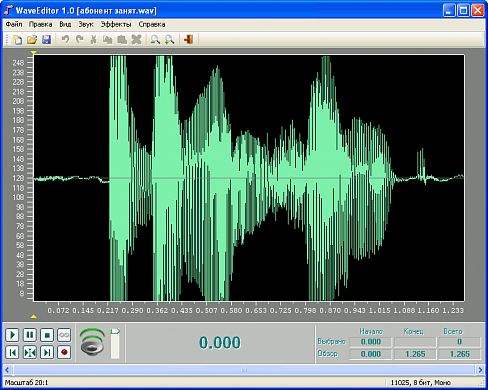Image resolution: width=488 pixels, height=390 pixels.
Task: Click the bottom yellow position marker
Action: point(33,316)
